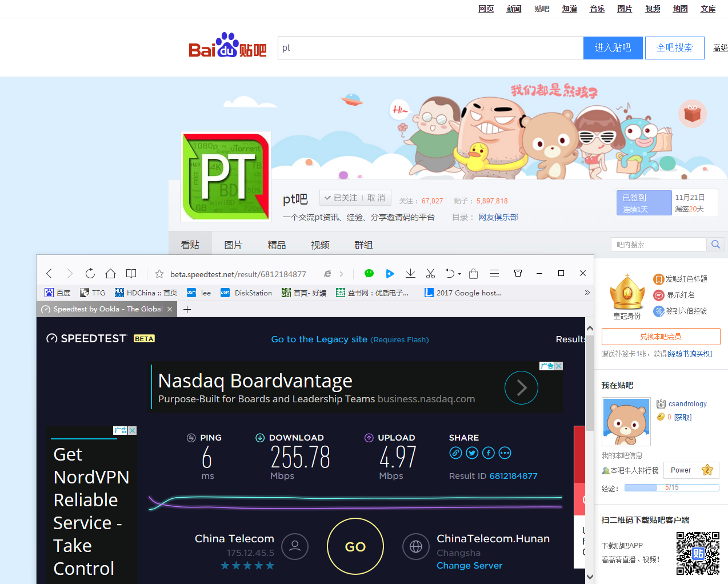Screen dimensions: 728x584
Task: Expand the undo icon dropdown arrow
Action: click(x=459, y=274)
